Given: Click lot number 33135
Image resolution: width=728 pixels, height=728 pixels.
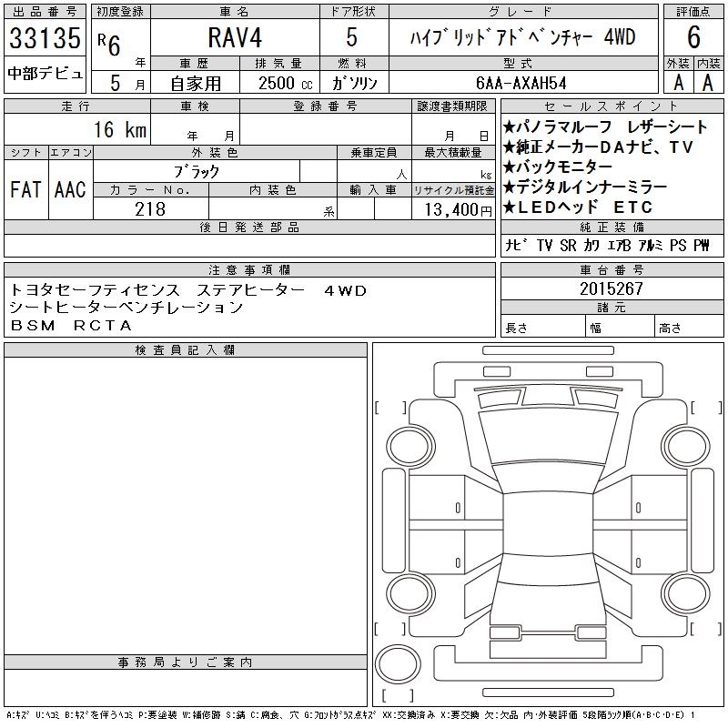Looking at the screenshot, I should coord(45,38).
